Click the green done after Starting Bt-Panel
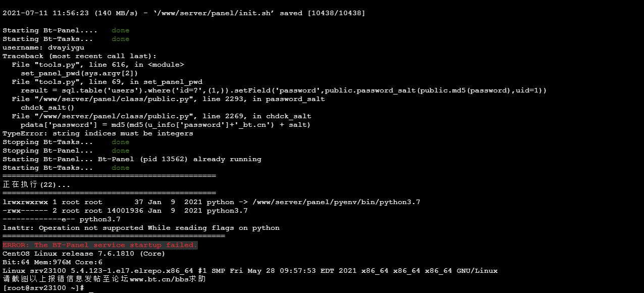The height and width of the screenshot is (293, 644). click(x=121, y=30)
